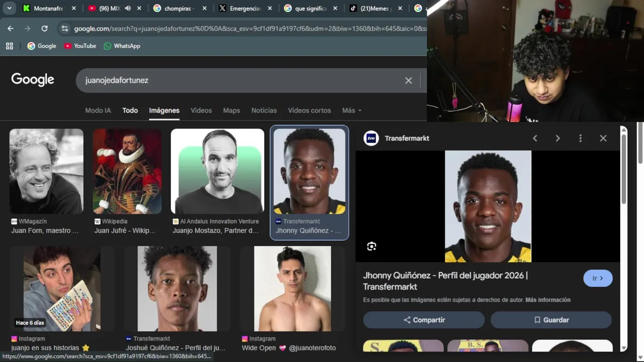Open 'Jhonny Quiñónez - Perfil del jugador 2026' title link
The height and width of the screenshot is (362, 644).
(445, 281)
